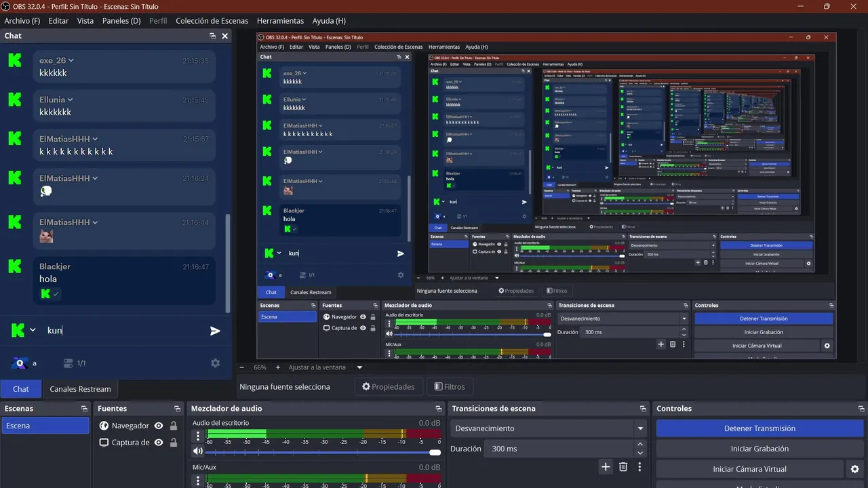Expand the ElMatiasHHH chevron at 21:16:44
868x488 pixels.
pyautogui.click(x=95, y=222)
